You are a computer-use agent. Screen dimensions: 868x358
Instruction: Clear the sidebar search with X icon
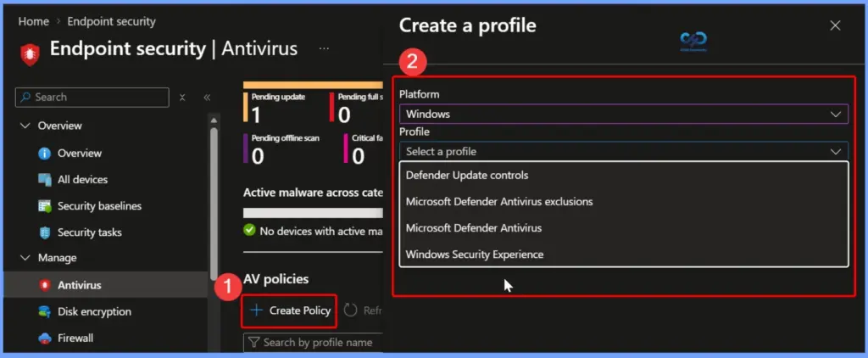182,98
